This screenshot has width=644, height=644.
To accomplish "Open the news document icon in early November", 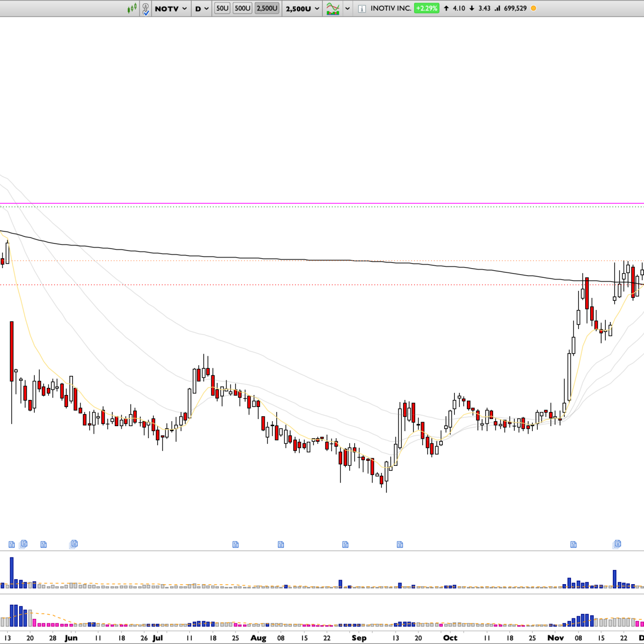I will 574,544.
